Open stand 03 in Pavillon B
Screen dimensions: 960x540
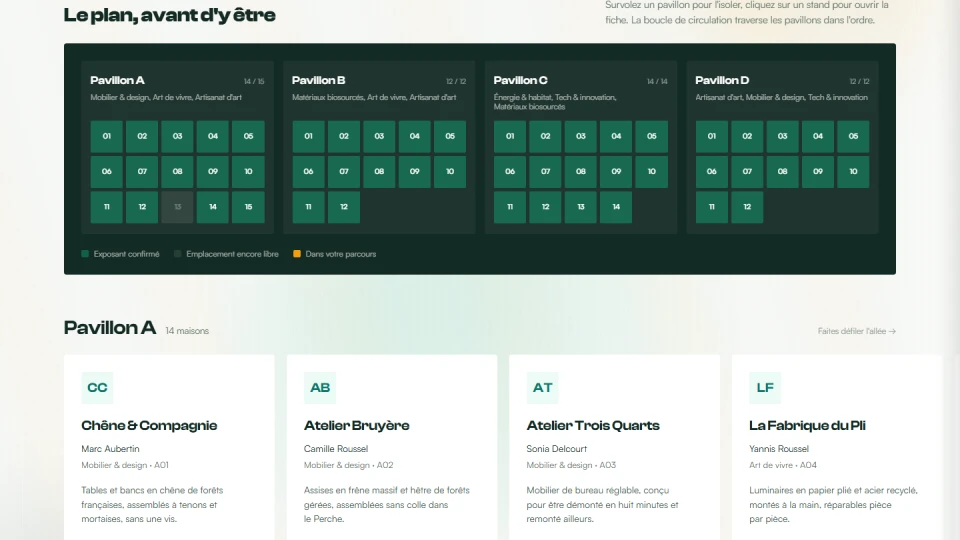tap(379, 136)
